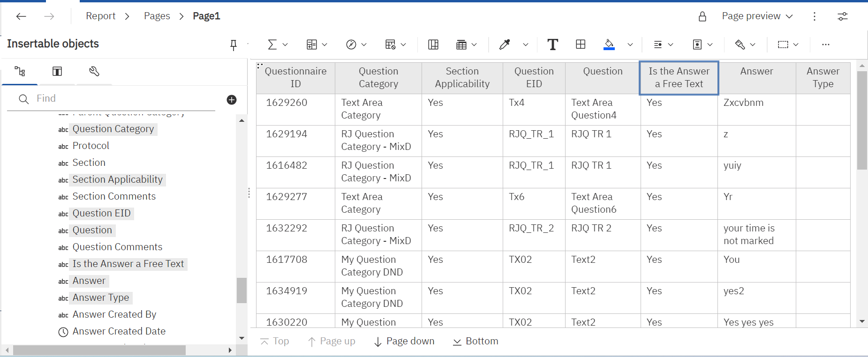Click the Page up button
The height and width of the screenshot is (357, 868).
point(332,342)
